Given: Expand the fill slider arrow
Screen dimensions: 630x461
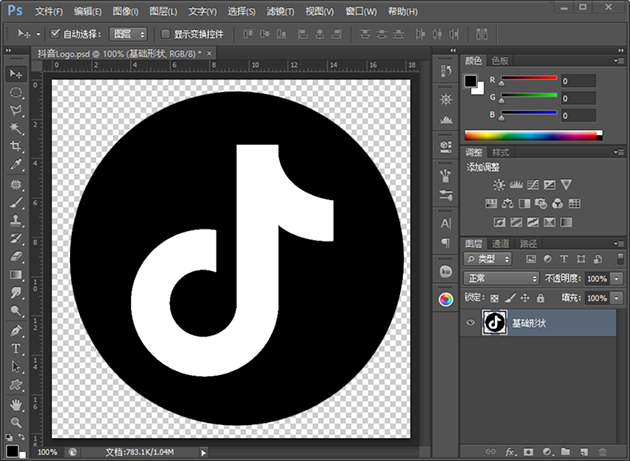Looking at the screenshot, I should [617, 298].
